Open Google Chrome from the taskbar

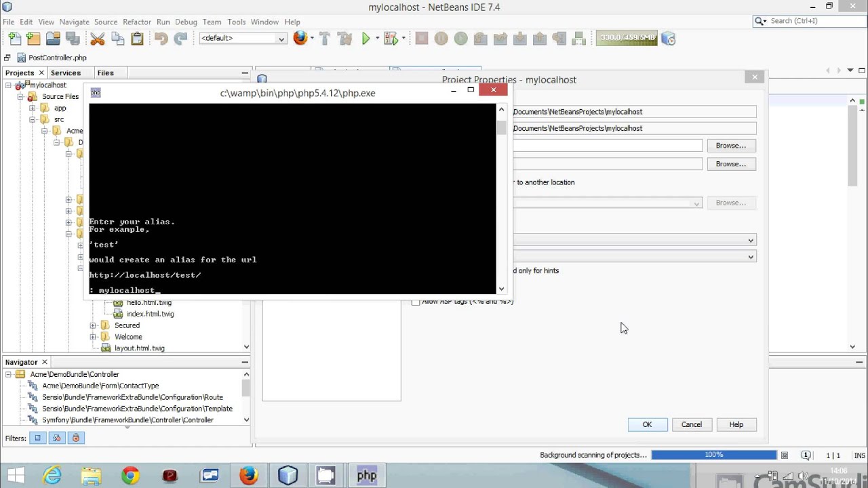(130, 476)
